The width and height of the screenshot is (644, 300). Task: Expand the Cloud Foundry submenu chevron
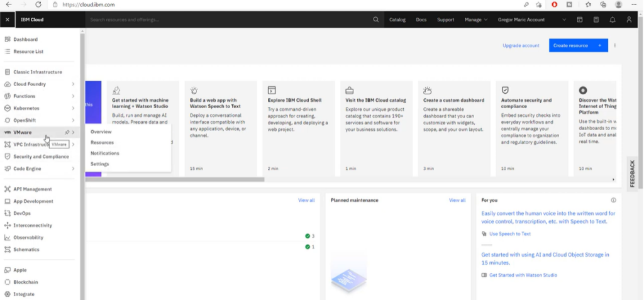(x=73, y=84)
